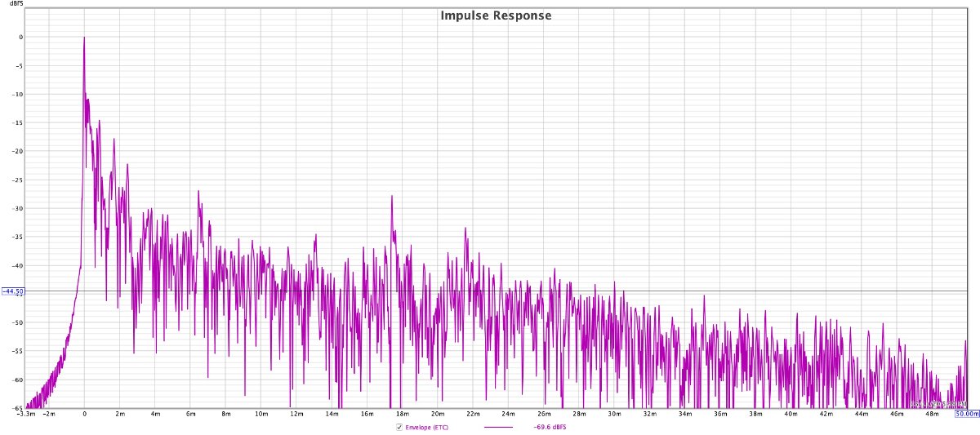Click the 0 tick on the time axis
980x435 pixels.
point(84,414)
